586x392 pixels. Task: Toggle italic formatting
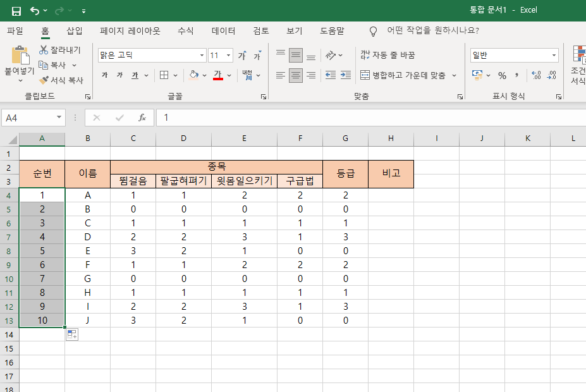click(120, 75)
